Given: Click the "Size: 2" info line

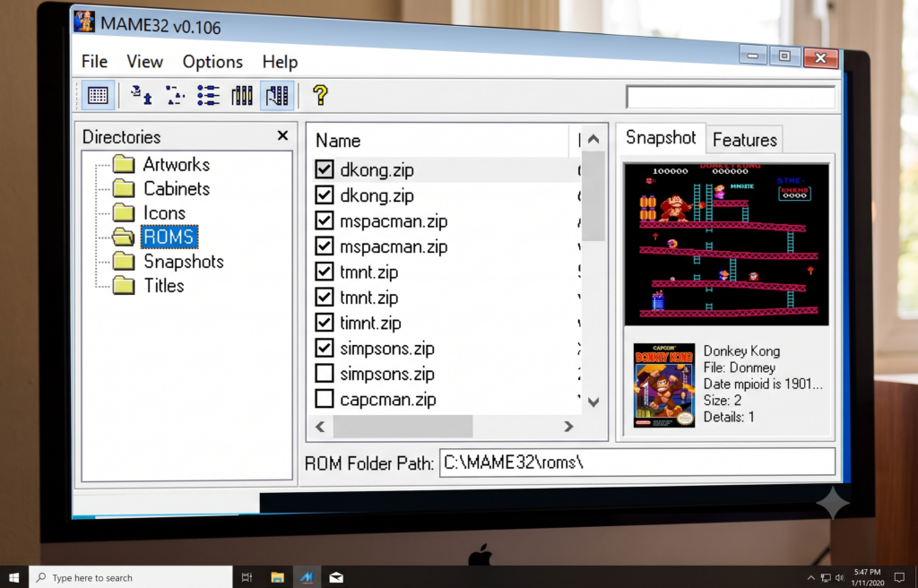Looking at the screenshot, I should pos(722,401).
